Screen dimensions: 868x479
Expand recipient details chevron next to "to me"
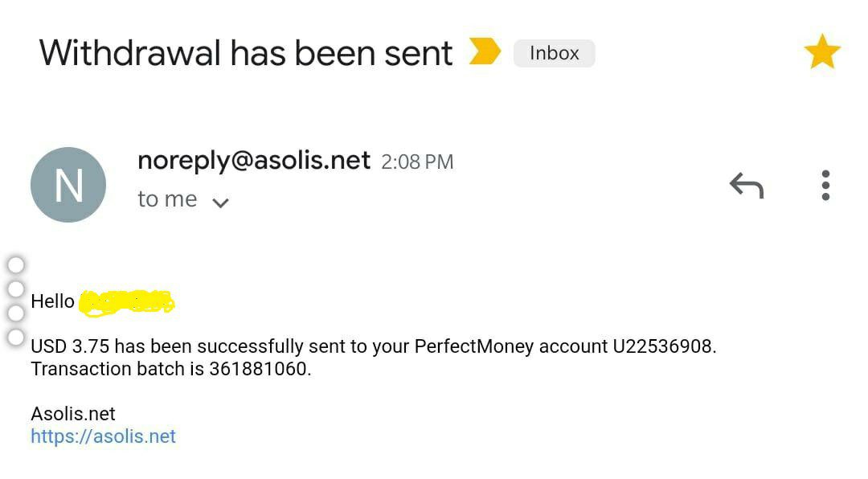click(220, 203)
